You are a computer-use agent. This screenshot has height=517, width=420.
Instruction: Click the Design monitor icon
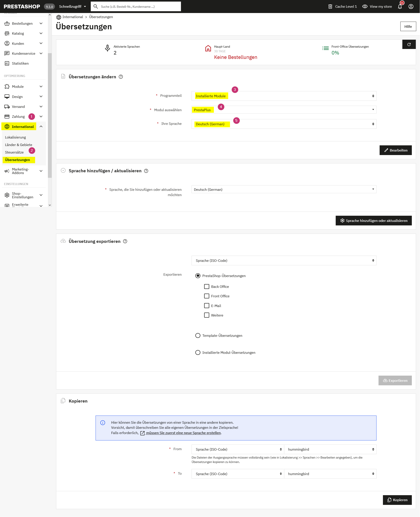pos(7,97)
